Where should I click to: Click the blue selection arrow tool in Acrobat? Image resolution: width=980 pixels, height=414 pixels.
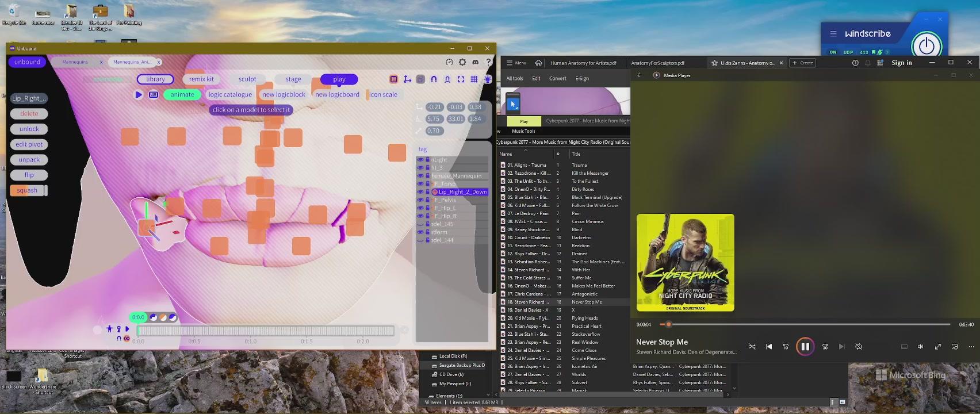tap(513, 104)
